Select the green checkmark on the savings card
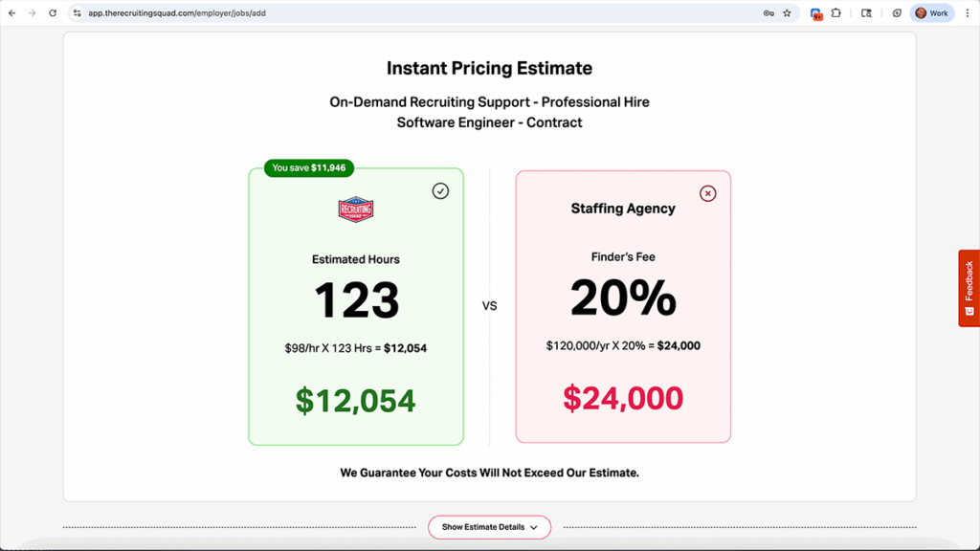The height and width of the screenshot is (551, 980). [440, 191]
